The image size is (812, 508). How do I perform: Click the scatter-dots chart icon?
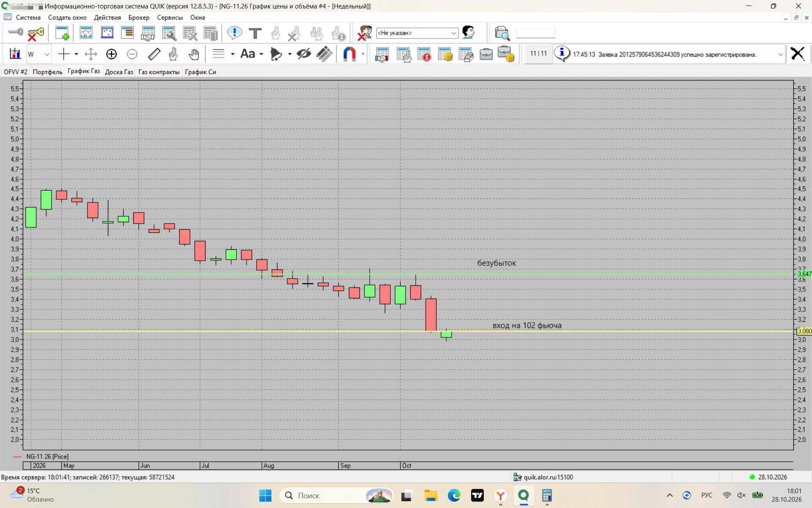pos(107,33)
